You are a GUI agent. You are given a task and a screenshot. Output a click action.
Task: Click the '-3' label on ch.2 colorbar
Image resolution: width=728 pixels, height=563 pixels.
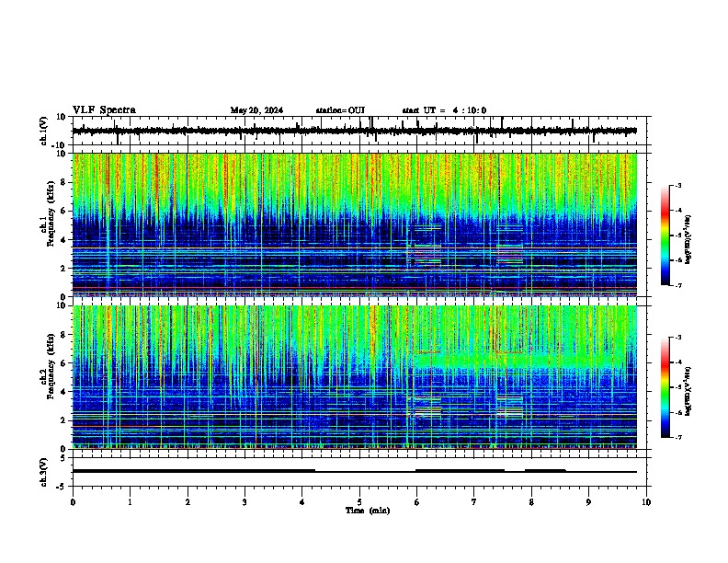pyautogui.click(x=678, y=338)
